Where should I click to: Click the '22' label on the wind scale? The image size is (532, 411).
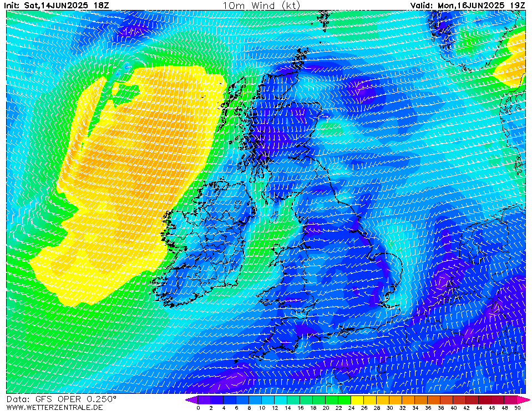(338, 408)
